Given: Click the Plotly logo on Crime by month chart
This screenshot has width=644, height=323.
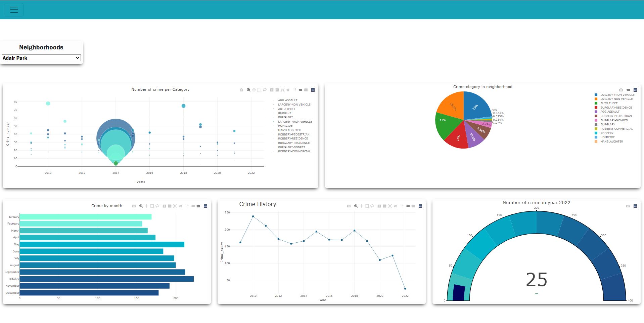Looking at the screenshot, I should click(x=205, y=206).
